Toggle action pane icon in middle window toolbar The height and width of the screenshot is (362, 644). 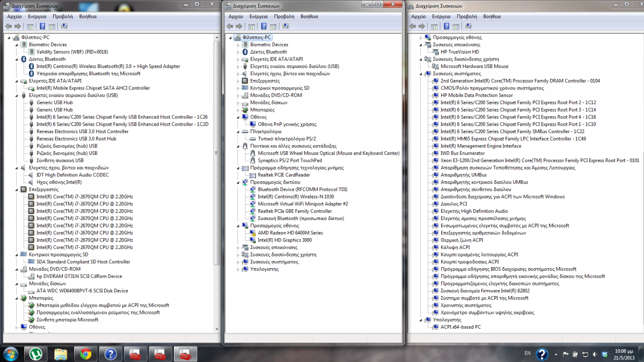click(x=274, y=26)
